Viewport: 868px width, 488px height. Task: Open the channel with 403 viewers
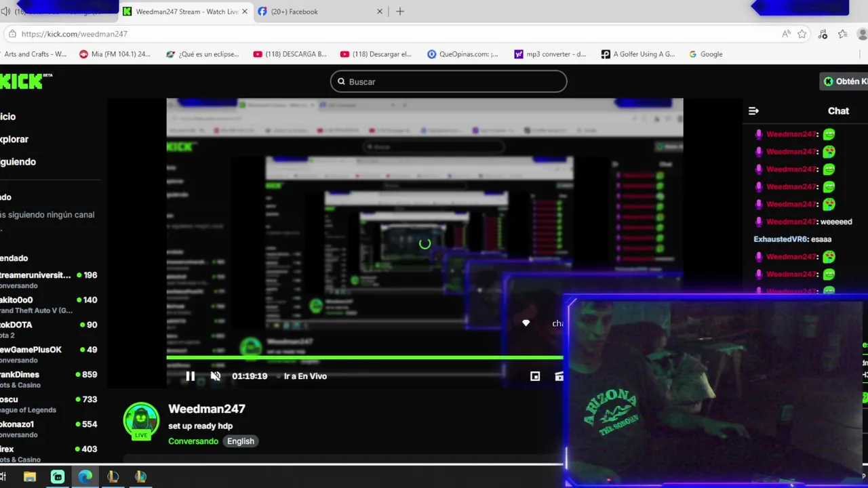49,453
